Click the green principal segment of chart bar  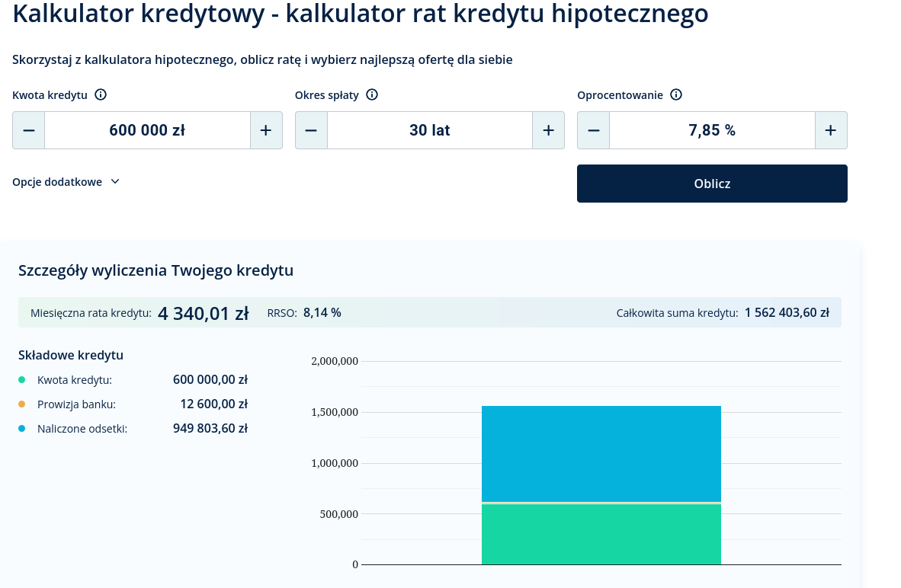coord(601,534)
